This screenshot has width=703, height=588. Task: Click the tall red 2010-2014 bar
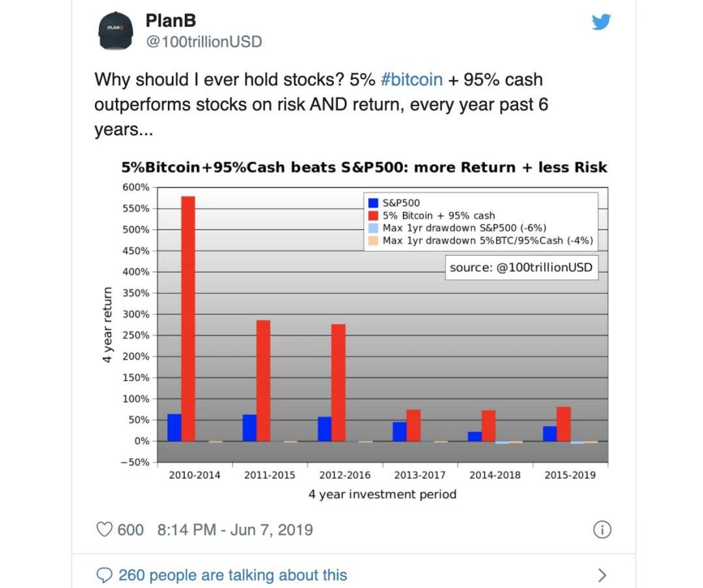coord(188,319)
